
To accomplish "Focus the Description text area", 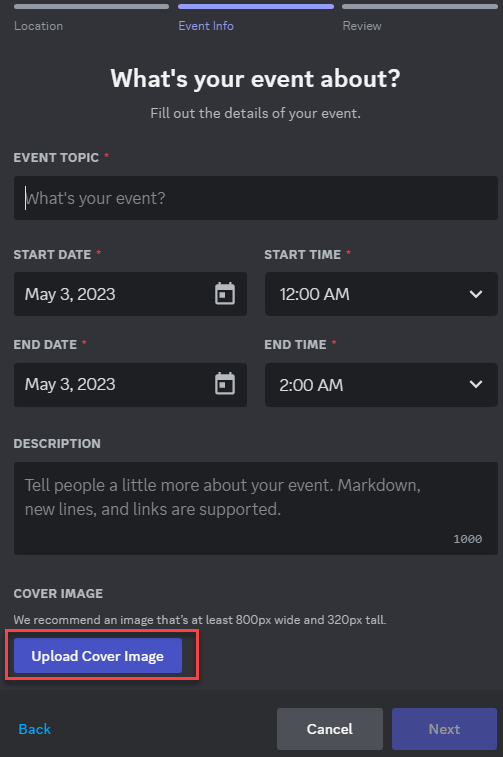I will 256,508.
